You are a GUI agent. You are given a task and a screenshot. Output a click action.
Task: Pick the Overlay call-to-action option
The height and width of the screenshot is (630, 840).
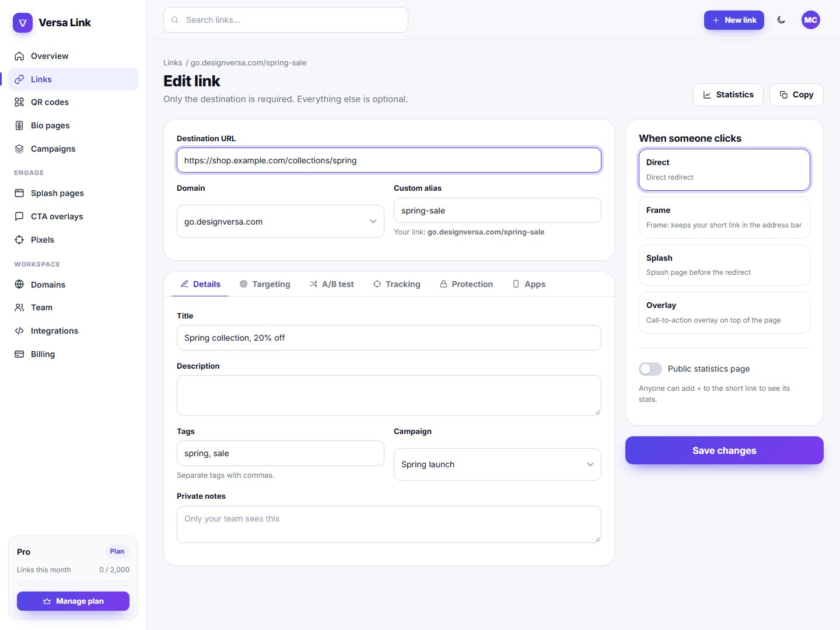[724, 313]
